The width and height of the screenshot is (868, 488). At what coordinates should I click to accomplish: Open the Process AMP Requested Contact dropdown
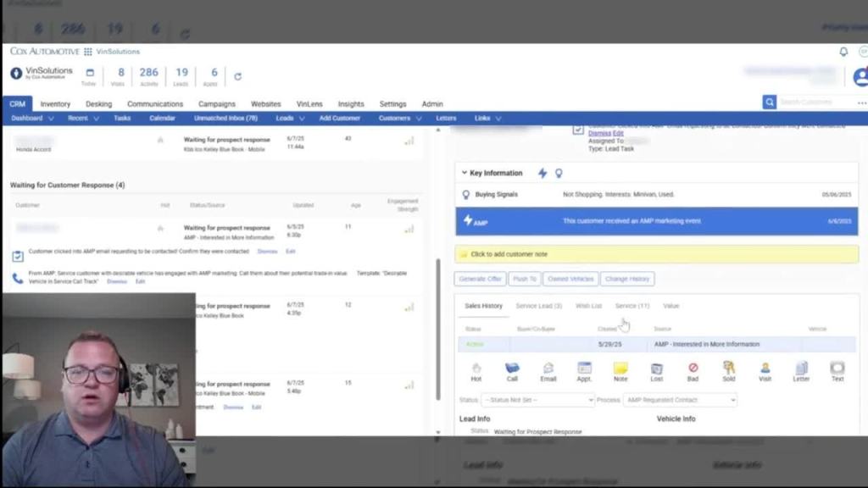pos(680,400)
